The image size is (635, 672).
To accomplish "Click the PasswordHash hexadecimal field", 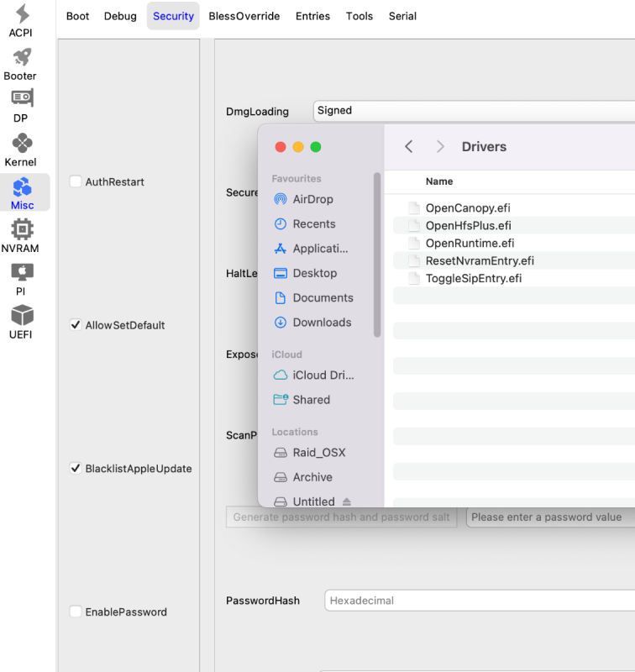I will click(480, 601).
